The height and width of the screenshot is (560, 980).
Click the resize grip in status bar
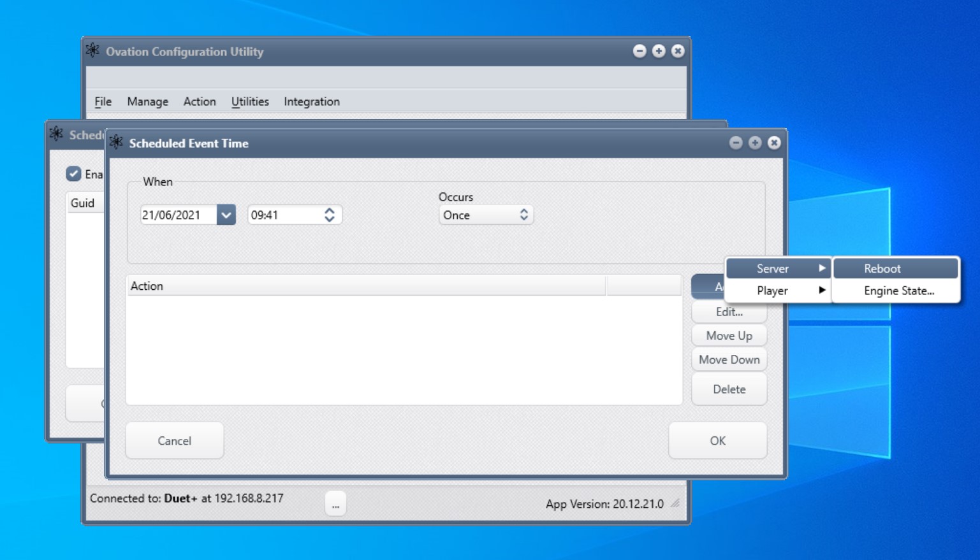click(x=675, y=503)
